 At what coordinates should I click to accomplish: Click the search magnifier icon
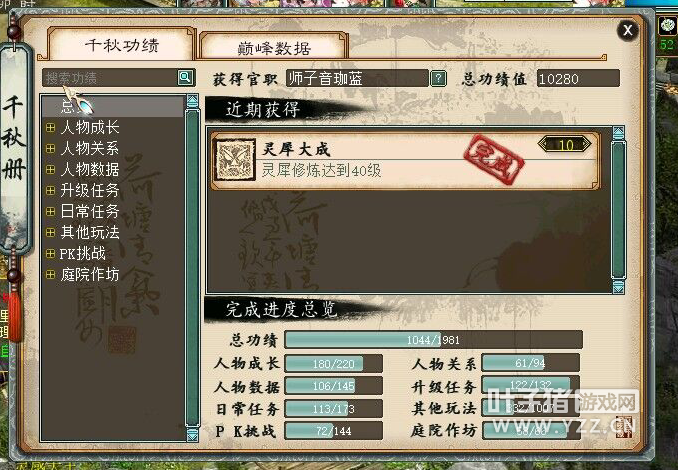tap(185, 78)
